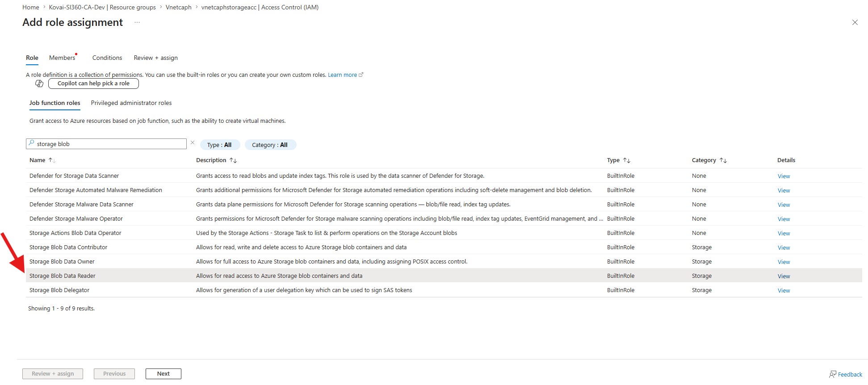Click the Next button
868x385 pixels.
point(164,374)
